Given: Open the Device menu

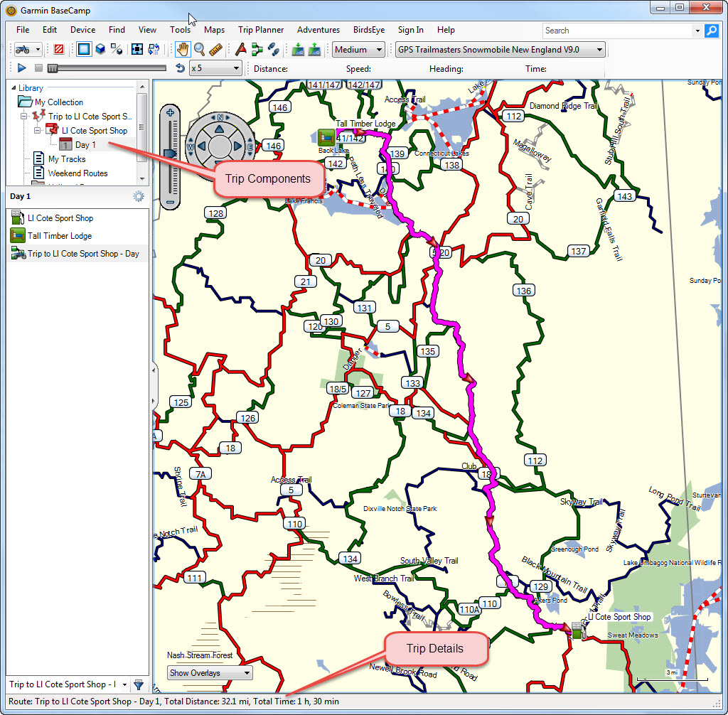Looking at the screenshot, I should pos(82,30).
